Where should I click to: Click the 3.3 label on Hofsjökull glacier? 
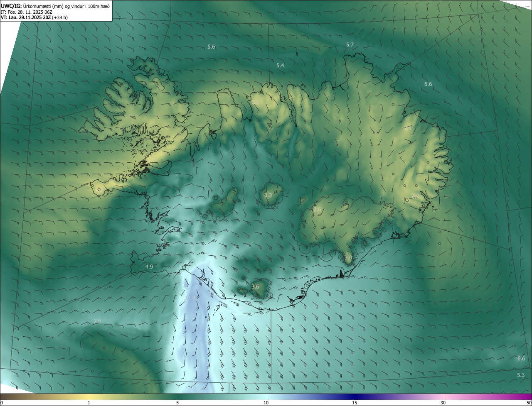click(268, 195)
